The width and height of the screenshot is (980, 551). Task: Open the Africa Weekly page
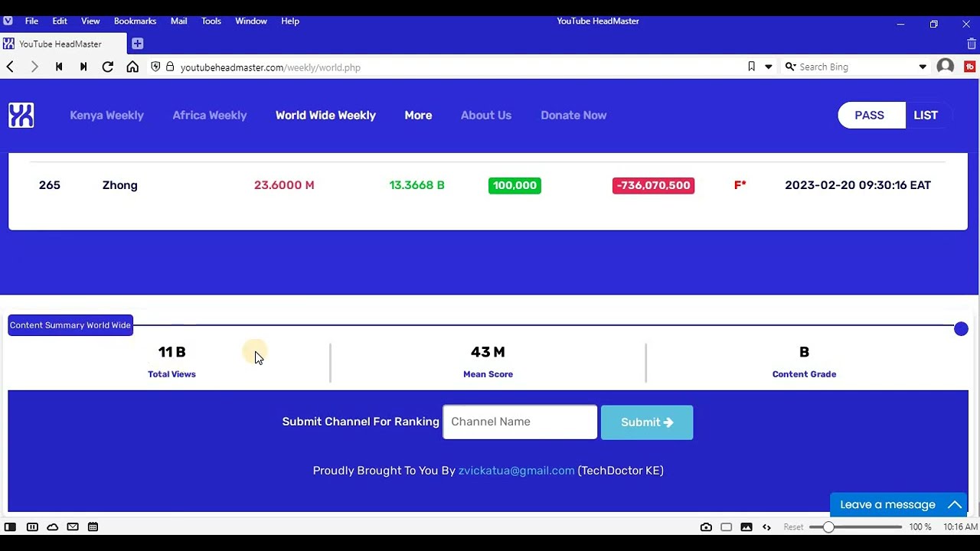[209, 115]
